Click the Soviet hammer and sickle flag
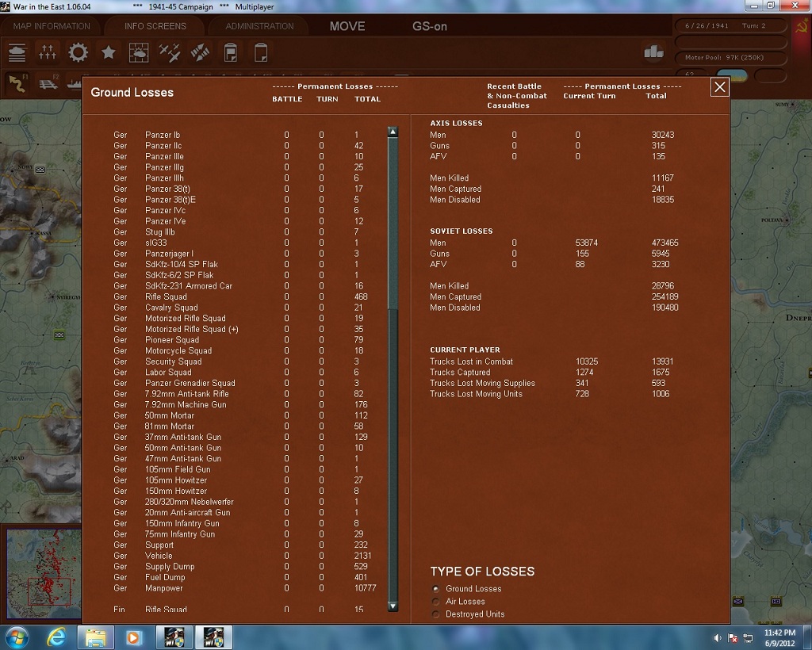 click(x=801, y=26)
